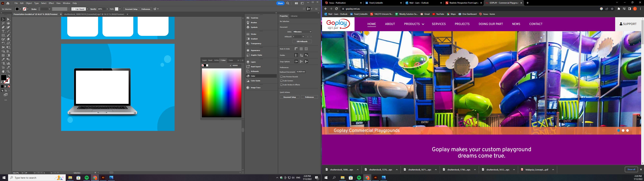Expand the Products menu on Goplay site

click(414, 24)
